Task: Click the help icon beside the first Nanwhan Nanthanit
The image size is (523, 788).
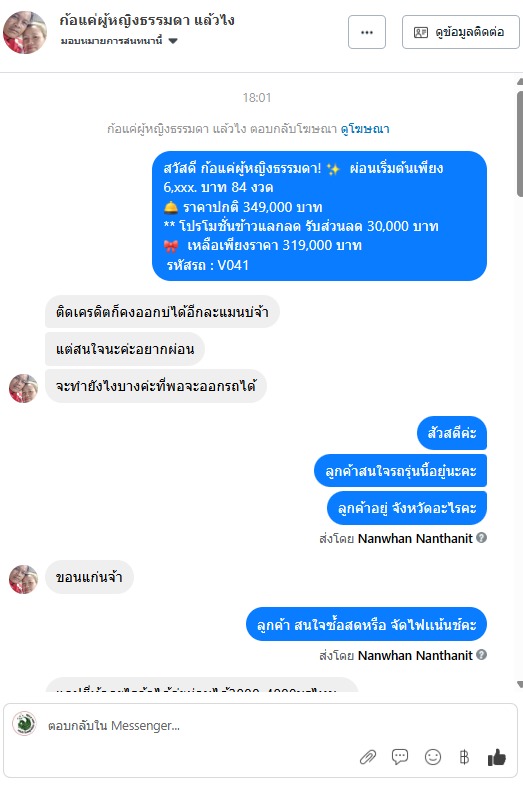Action: (481, 538)
